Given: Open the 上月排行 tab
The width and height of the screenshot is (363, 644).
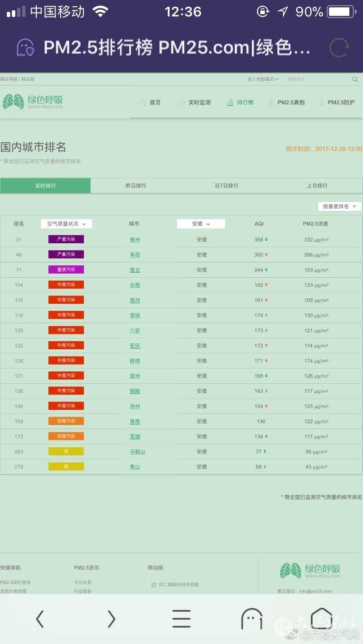Looking at the screenshot, I should [317, 186].
